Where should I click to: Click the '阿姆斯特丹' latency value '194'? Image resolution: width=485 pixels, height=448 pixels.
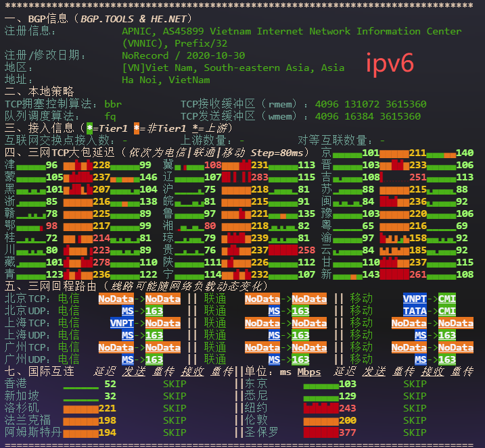[x=108, y=432]
